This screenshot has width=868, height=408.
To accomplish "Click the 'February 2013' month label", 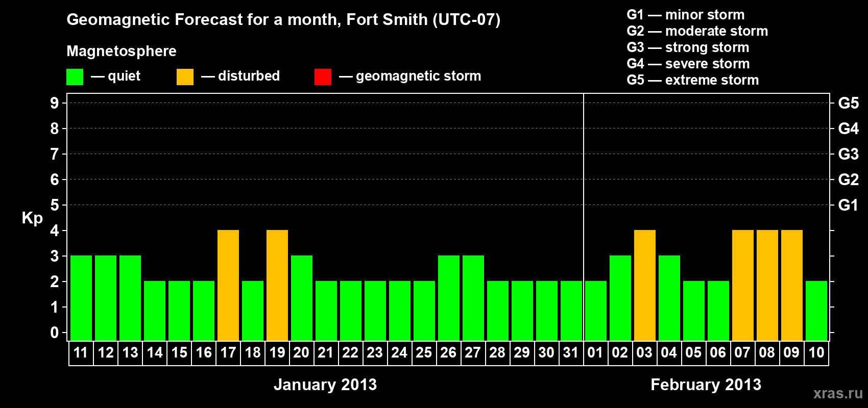I will (706, 385).
